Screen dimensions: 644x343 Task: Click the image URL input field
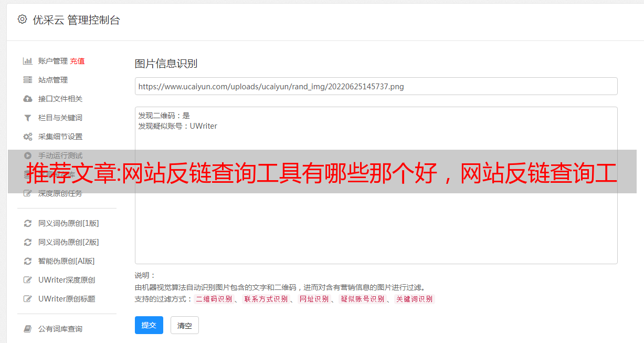(376, 86)
